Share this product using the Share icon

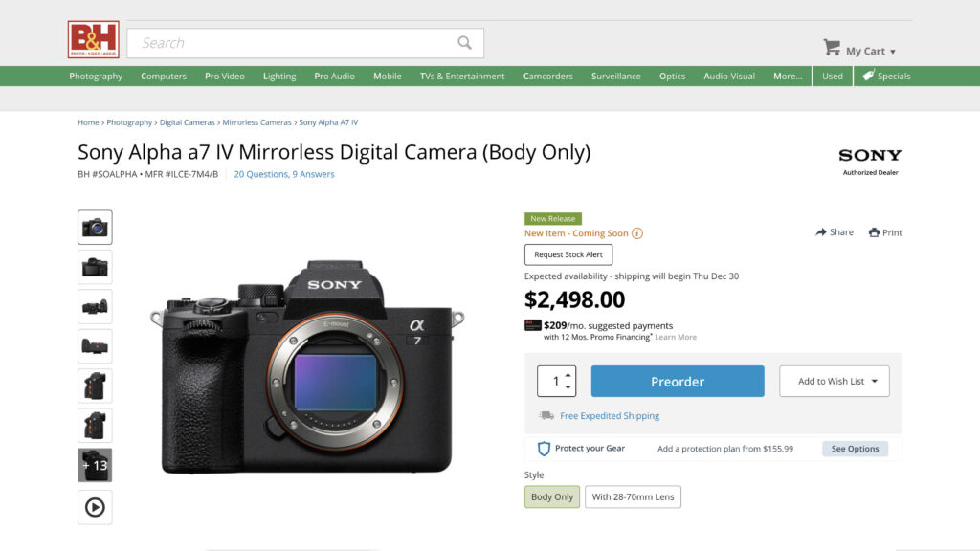point(818,231)
